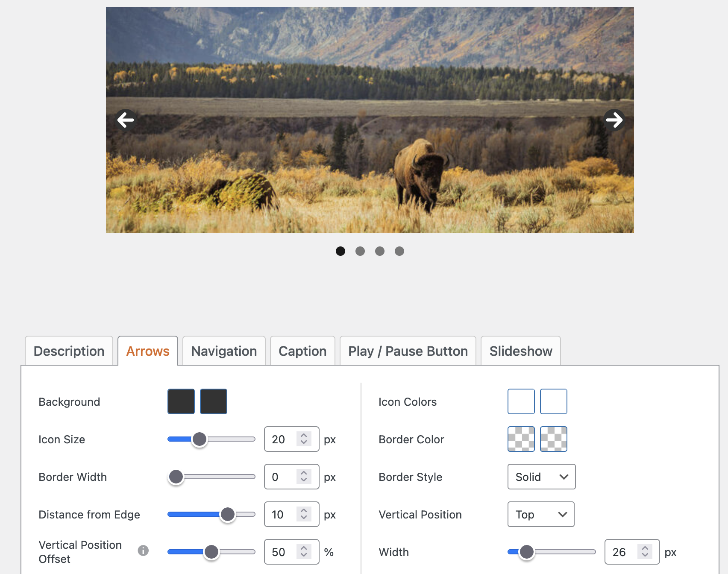Switch to the Caption tab
This screenshot has height=574, width=728.
302,351
